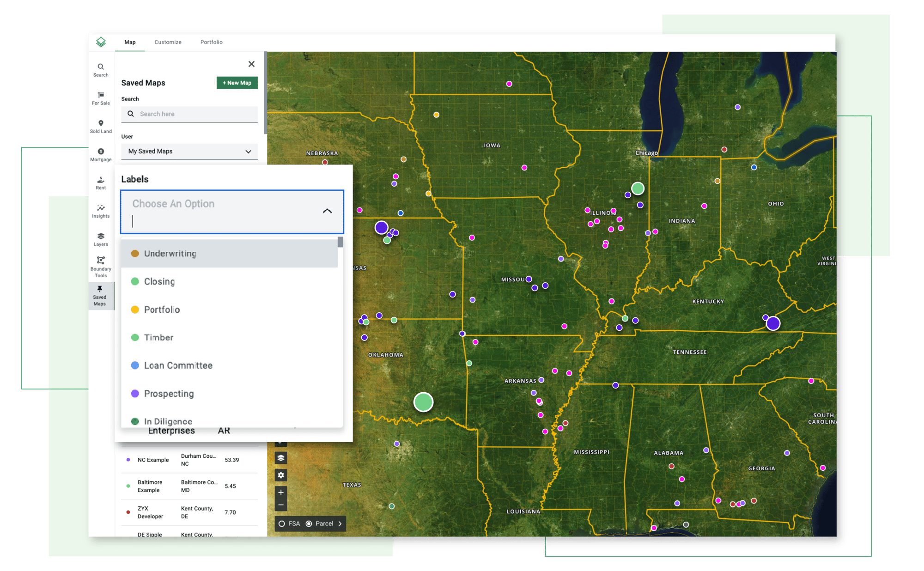
Task: Choose the Closing label option
Action: [229, 281]
